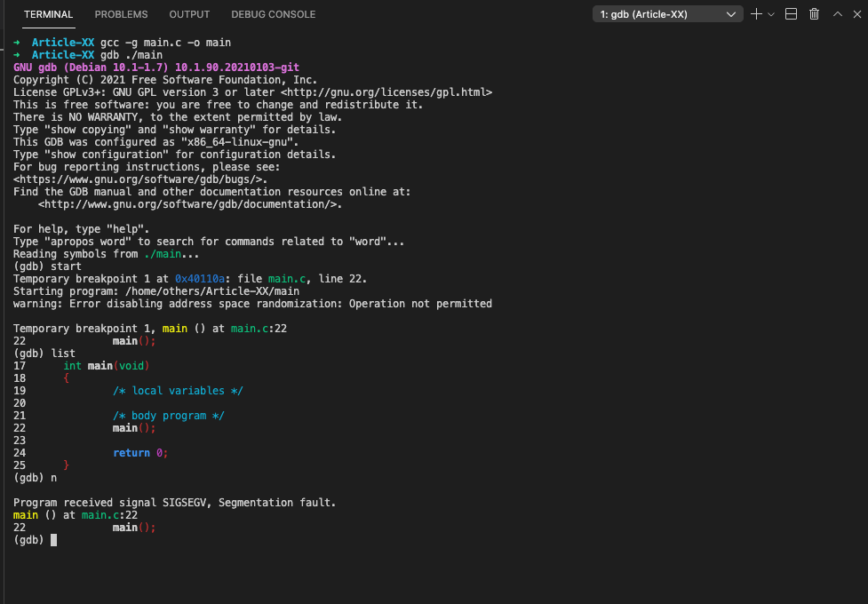Click the 'gdb ./main' command line
This screenshot has height=604, width=868.
[131, 55]
